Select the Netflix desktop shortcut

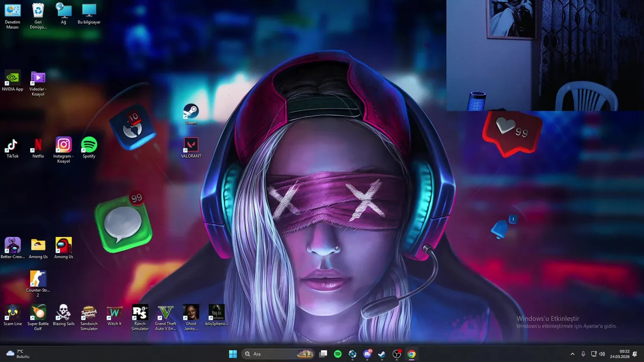[38, 148]
